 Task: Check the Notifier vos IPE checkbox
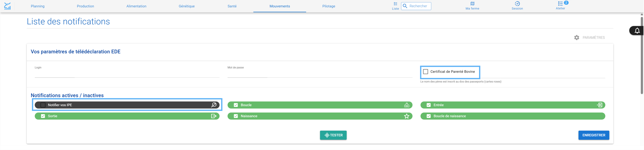(x=43, y=105)
